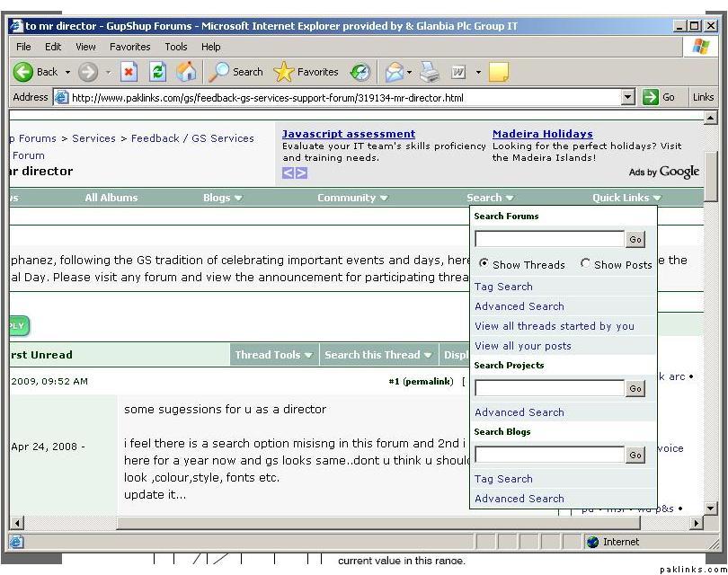Refresh the page with the Refresh icon

point(157,72)
